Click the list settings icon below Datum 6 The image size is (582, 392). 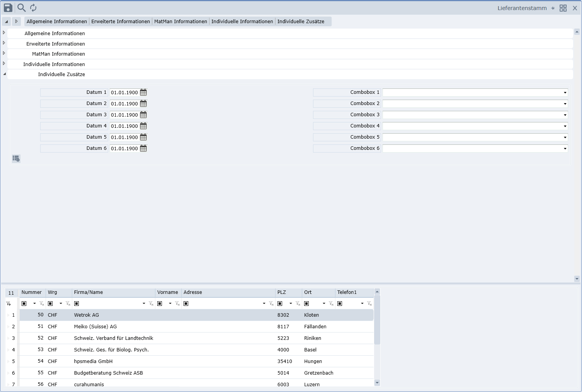16,159
